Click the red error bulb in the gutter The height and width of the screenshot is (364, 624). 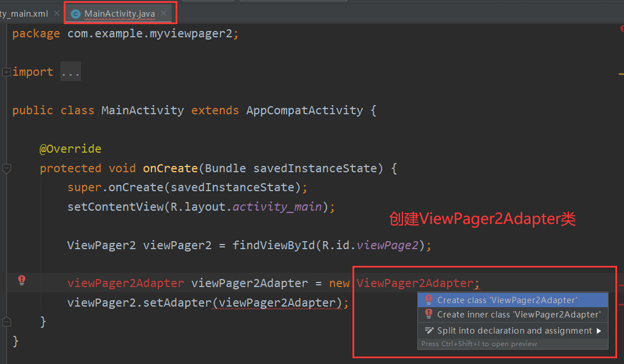coord(22,280)
